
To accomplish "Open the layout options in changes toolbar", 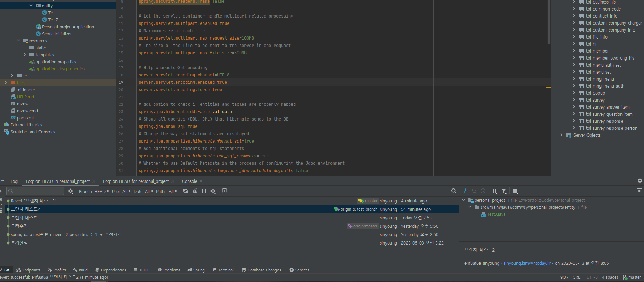I will 515,191.
